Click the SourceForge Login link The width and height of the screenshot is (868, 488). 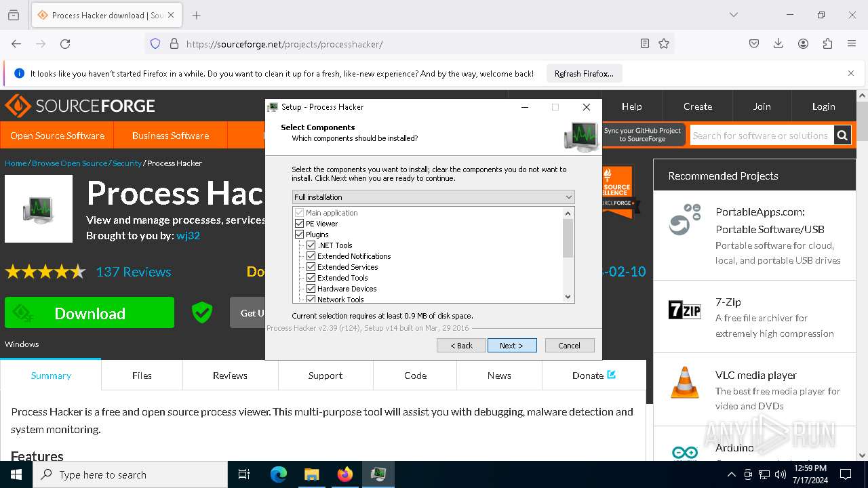(823, 106)
